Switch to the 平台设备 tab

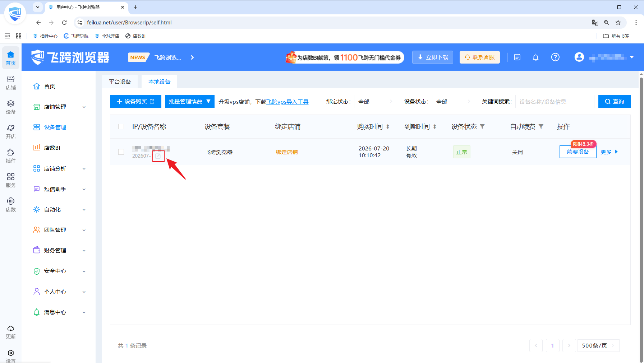tap(120, 82)
